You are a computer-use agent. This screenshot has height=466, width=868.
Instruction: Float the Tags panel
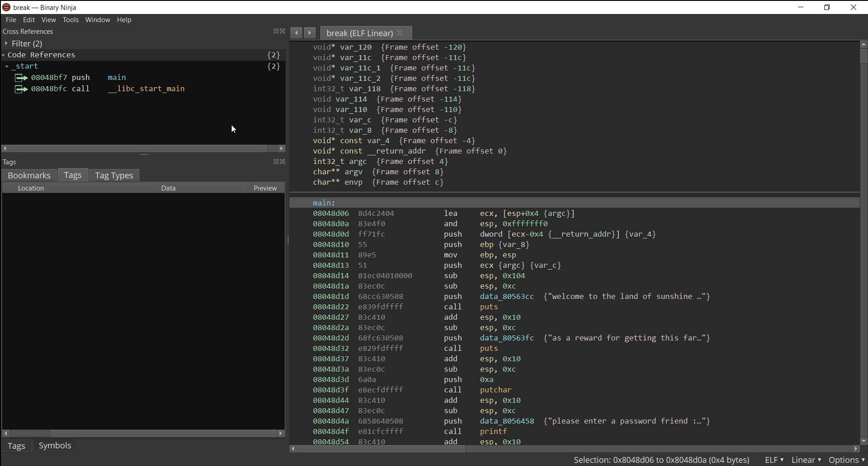click(276, 162)
